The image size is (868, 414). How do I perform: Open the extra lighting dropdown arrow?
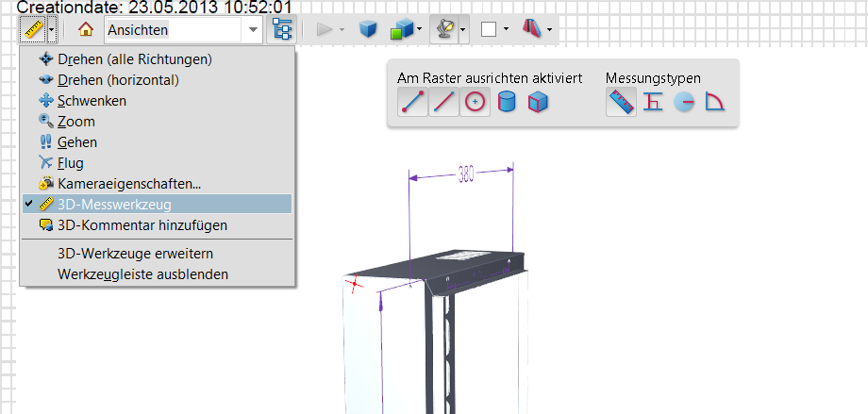(464, 30)
